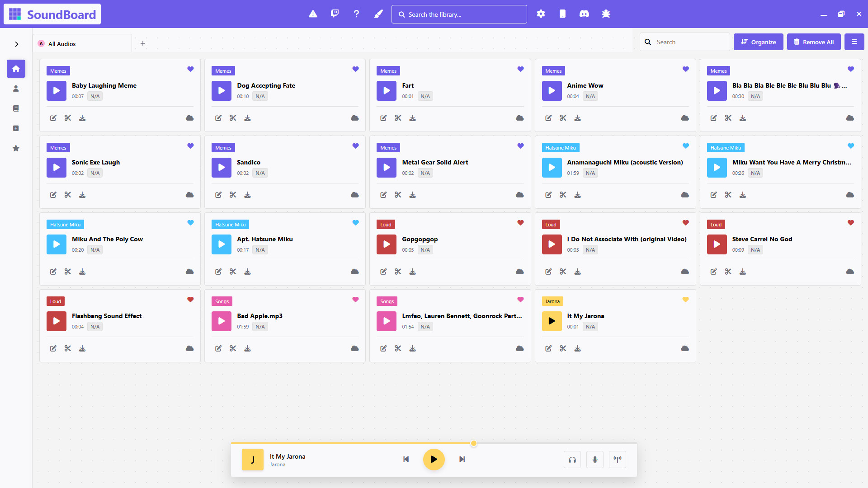Click cloud icon on Anime Wow card
Screen dimensions: 868x488
685,118
